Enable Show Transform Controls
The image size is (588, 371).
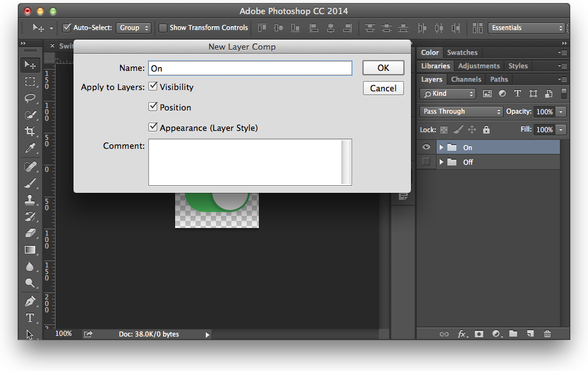pos(163,28)
